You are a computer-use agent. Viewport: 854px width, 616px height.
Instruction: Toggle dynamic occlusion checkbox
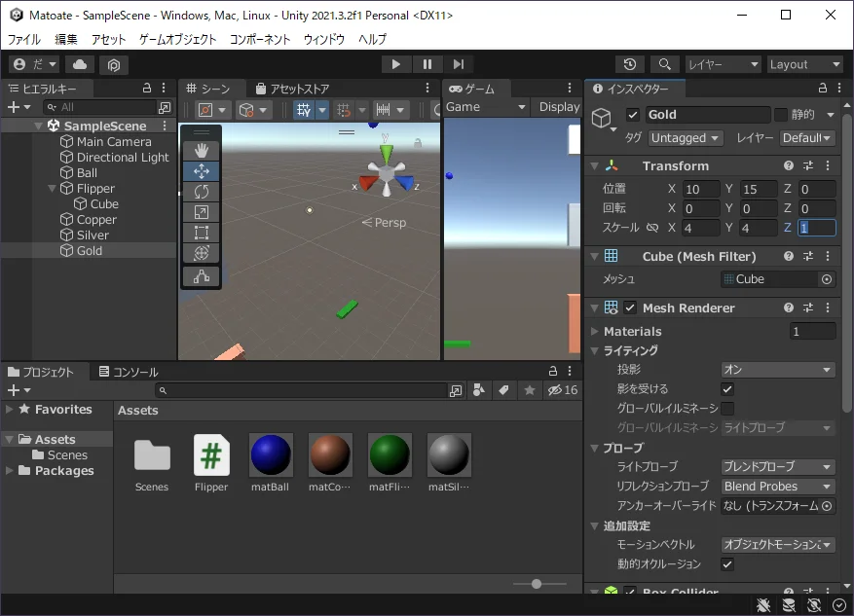tap(727, 564)
